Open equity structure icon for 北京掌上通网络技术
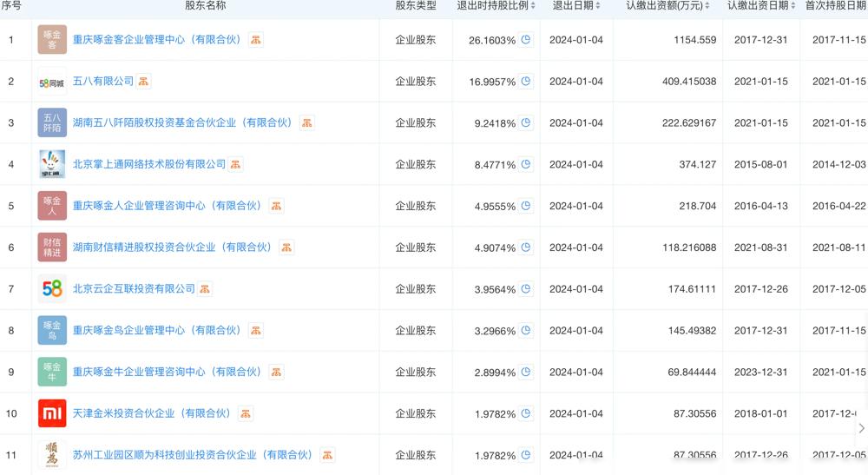The image size is (868, 475). click(236, 164)
